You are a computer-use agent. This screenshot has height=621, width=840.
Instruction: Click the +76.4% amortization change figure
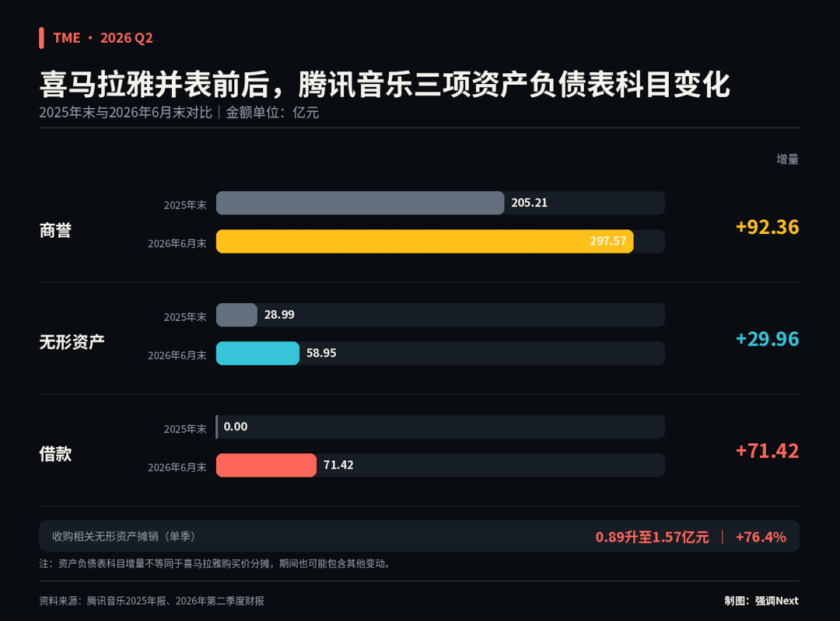761,537
